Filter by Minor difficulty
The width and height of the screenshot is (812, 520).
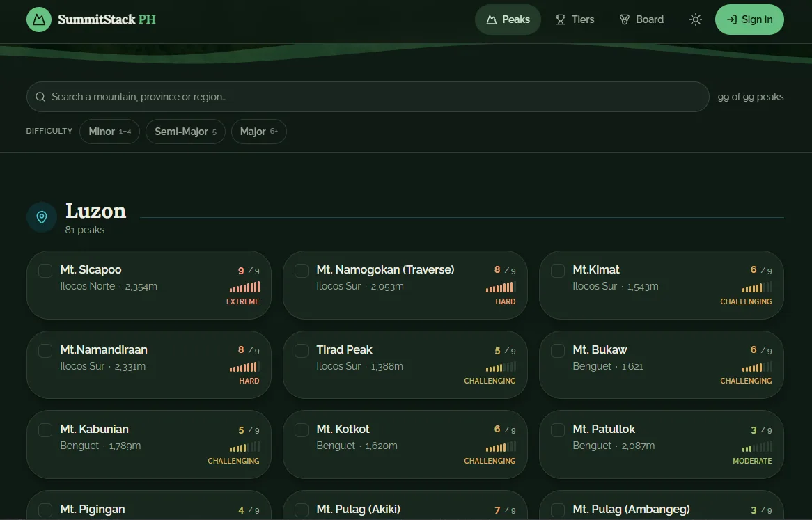coord(110,132)
